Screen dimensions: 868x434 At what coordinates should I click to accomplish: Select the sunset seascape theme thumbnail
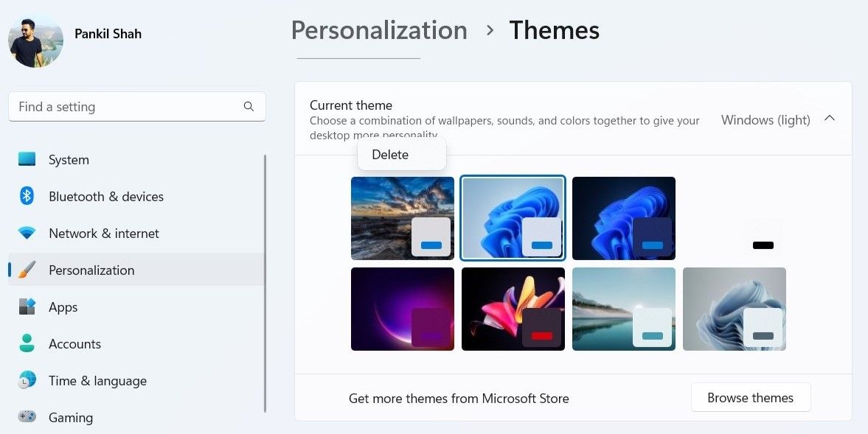tap(403, 218)
